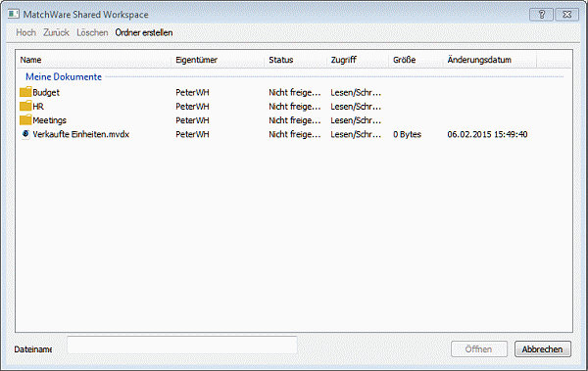Click Ordner erstellen to create a folder
588x371 pixels.
[x=144, y=32]
